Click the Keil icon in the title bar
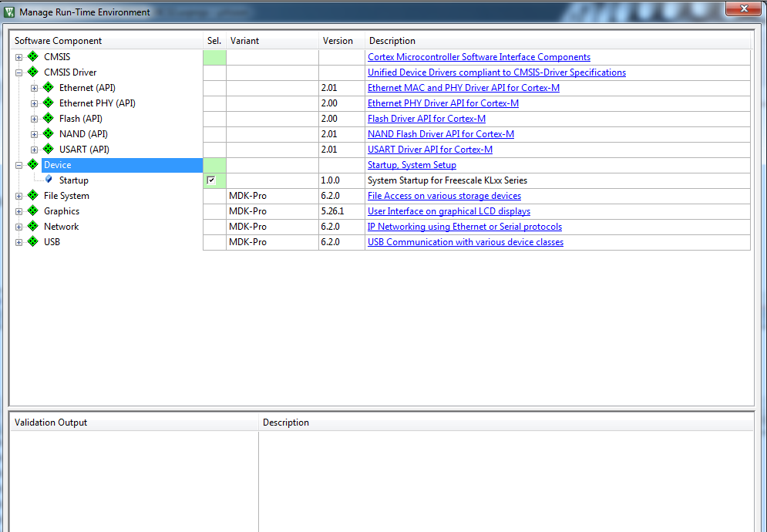 9,12
